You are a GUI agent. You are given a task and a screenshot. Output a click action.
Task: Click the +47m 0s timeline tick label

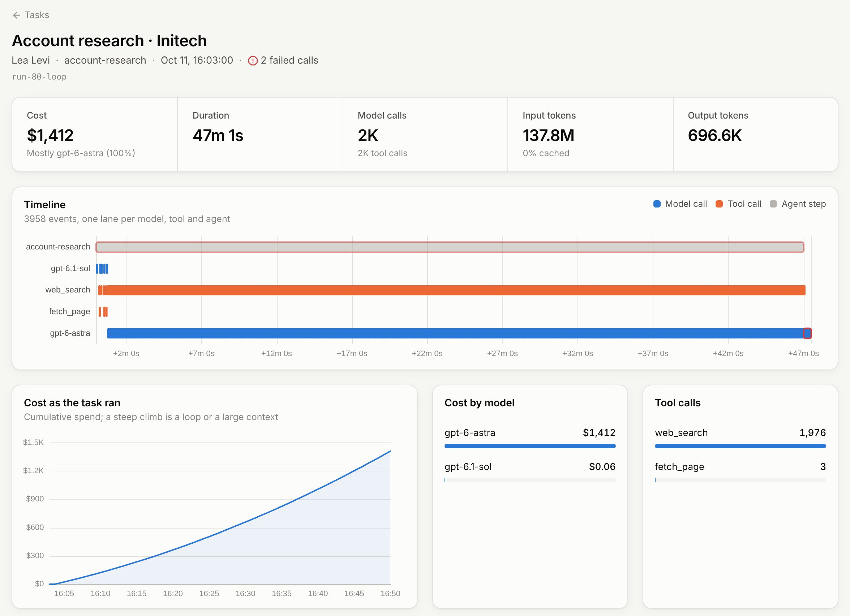point(803,354)
